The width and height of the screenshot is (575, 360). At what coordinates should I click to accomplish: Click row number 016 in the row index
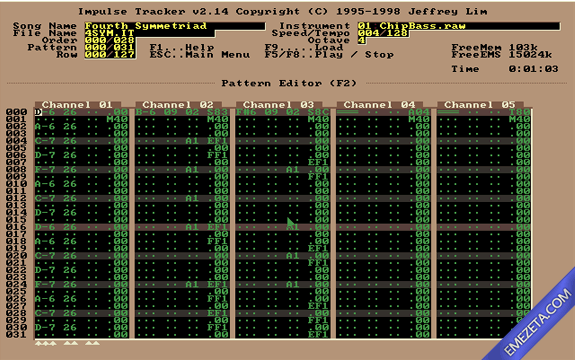pos(17,227)
